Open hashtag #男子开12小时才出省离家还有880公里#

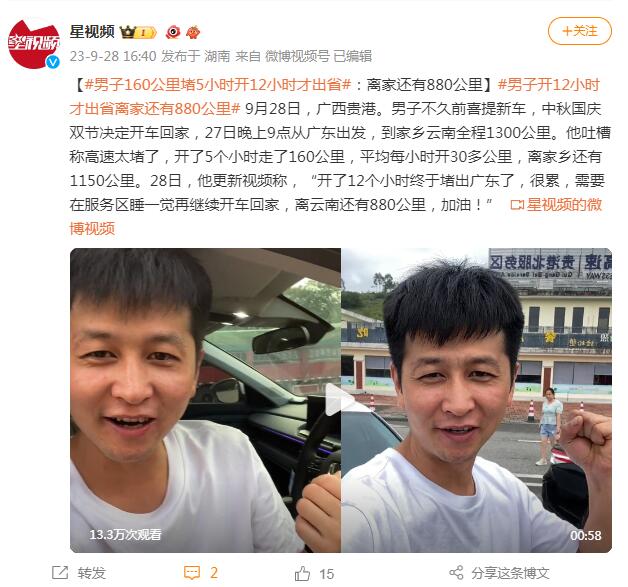335,96
